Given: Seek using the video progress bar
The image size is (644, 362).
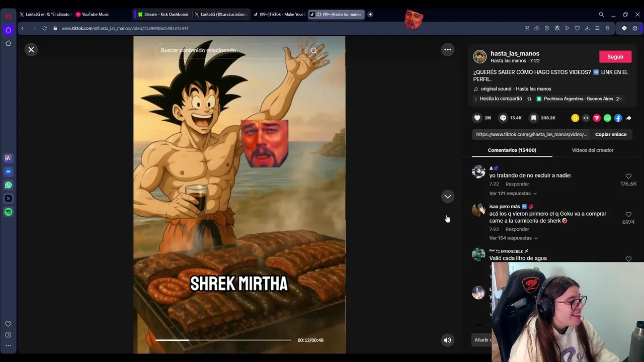Looking at the screenshot, I should [x=223, y=340].
